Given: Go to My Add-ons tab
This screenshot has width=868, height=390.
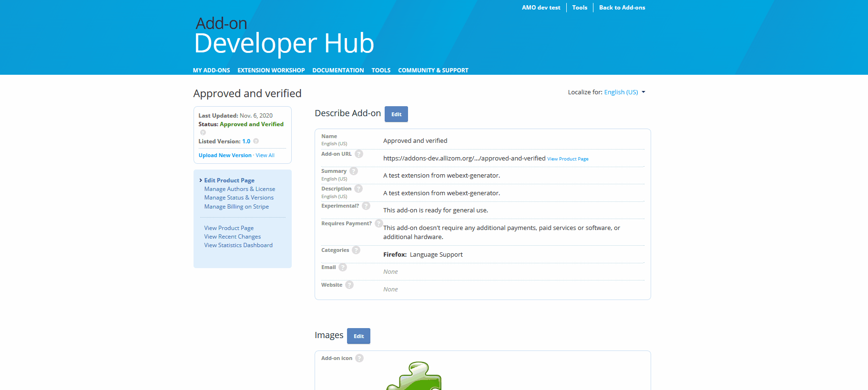Looking at the screenshot, I should click(212, 70).
